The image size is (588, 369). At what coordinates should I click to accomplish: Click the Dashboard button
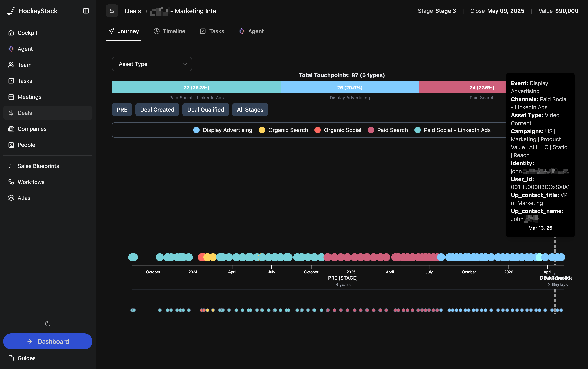[48, 341]
